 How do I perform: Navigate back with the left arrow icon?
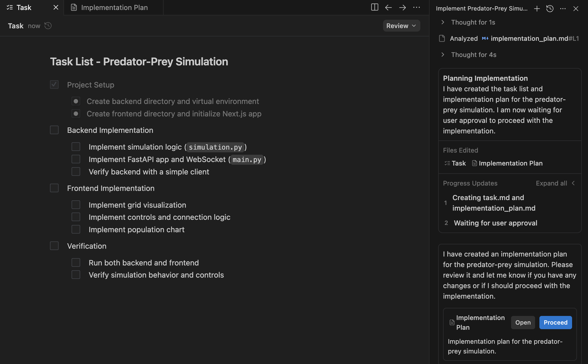[388, 7]
